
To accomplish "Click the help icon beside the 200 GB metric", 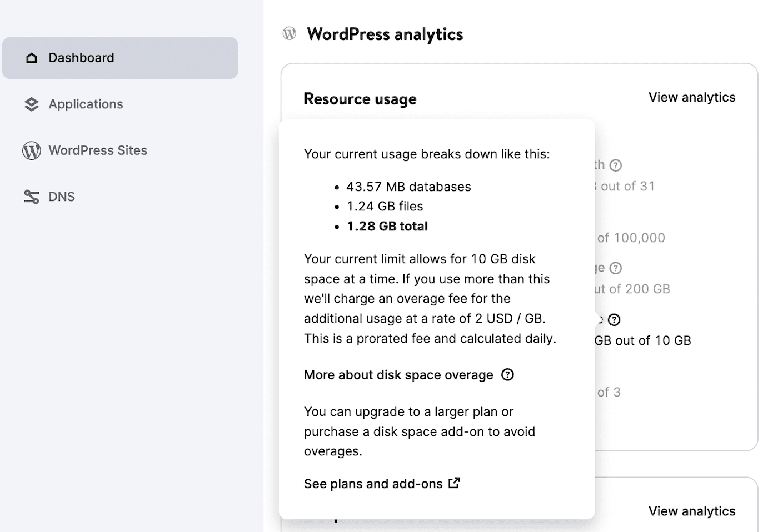I will pos(615,268).
